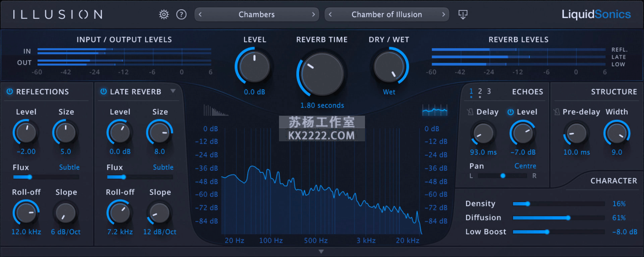The width and height of the screenshot is (644, 257).
Task: Select next preset right of Chamber of Illusion
Action: click(443, 15)
